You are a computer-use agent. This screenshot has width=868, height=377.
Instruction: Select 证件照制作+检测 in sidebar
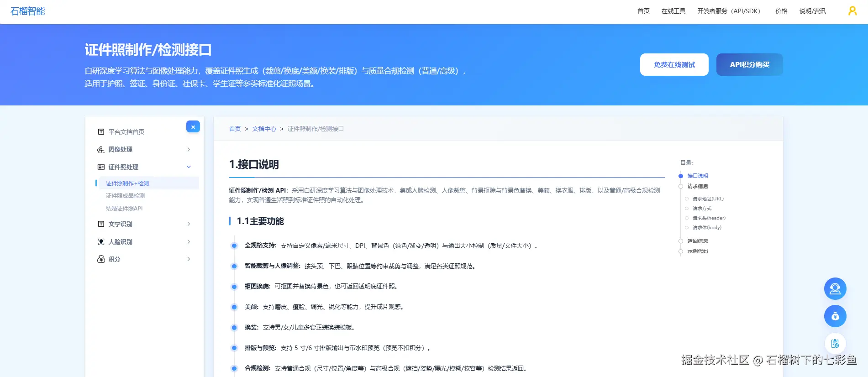click(x=127, y=183)
